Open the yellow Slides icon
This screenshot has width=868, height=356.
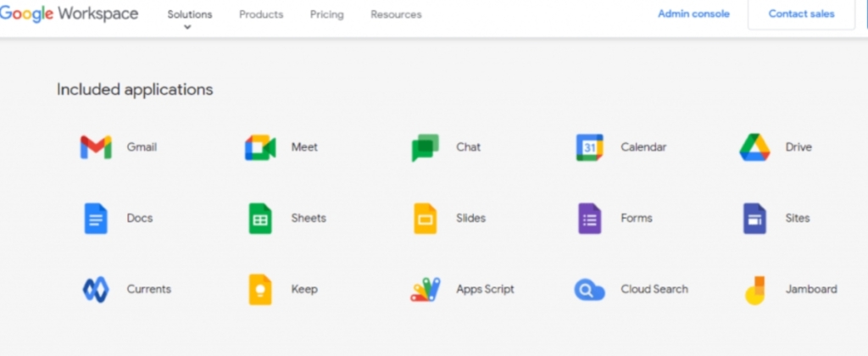[x=425, y=219]
